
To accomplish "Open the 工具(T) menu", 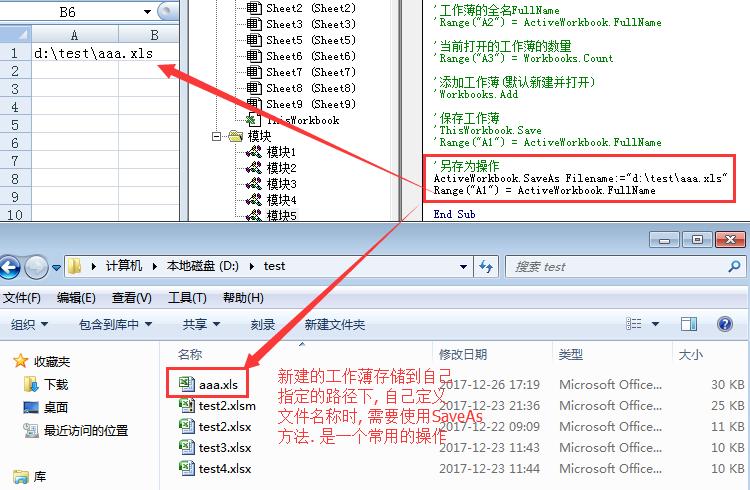I will tap(187, 298).
